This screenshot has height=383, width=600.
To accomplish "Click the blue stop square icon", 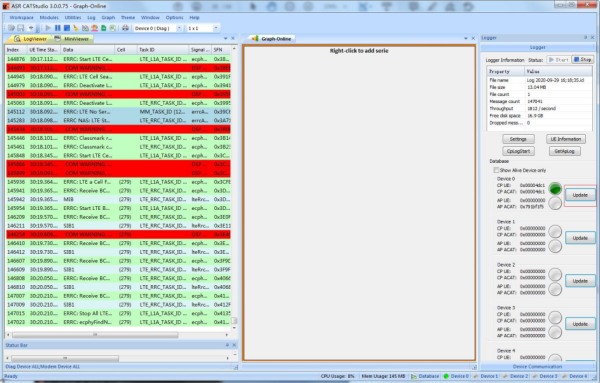I will (67, 28).
